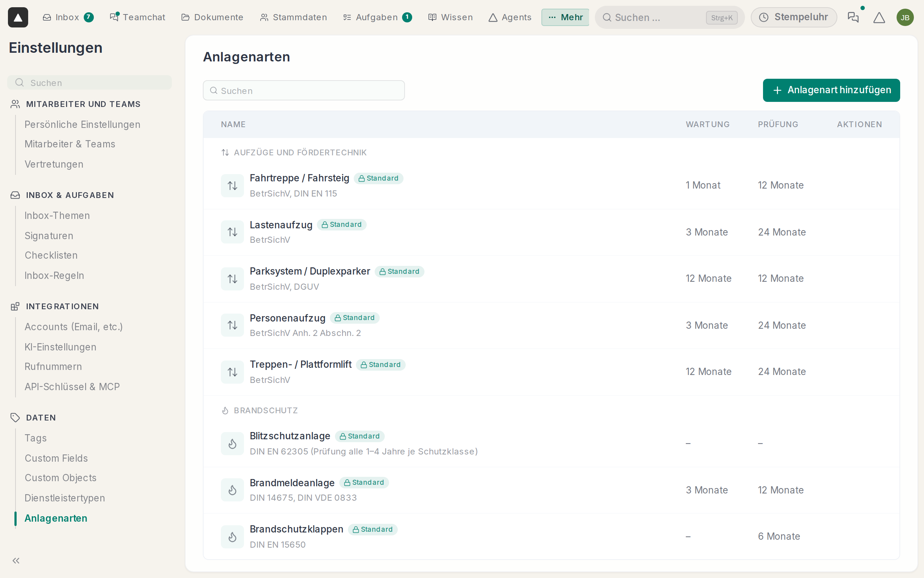Open Inbox-Themen settings

[57, 216]
